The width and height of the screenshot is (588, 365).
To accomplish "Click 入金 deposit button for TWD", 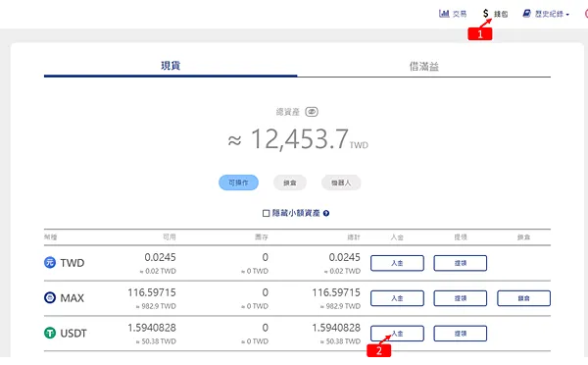I will tap(397, 263).
